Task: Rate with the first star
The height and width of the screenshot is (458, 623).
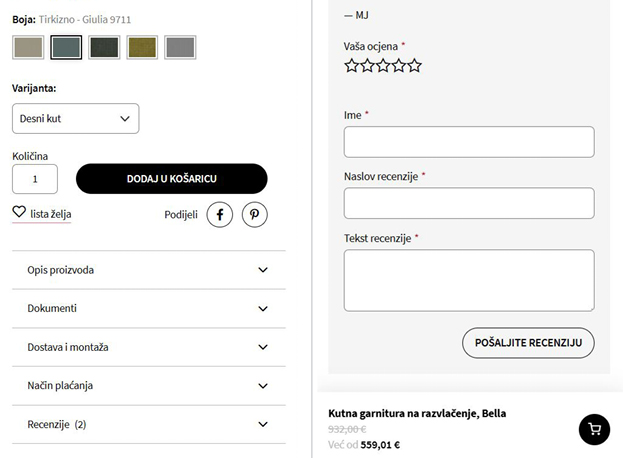Action: (x=352, y=66)
